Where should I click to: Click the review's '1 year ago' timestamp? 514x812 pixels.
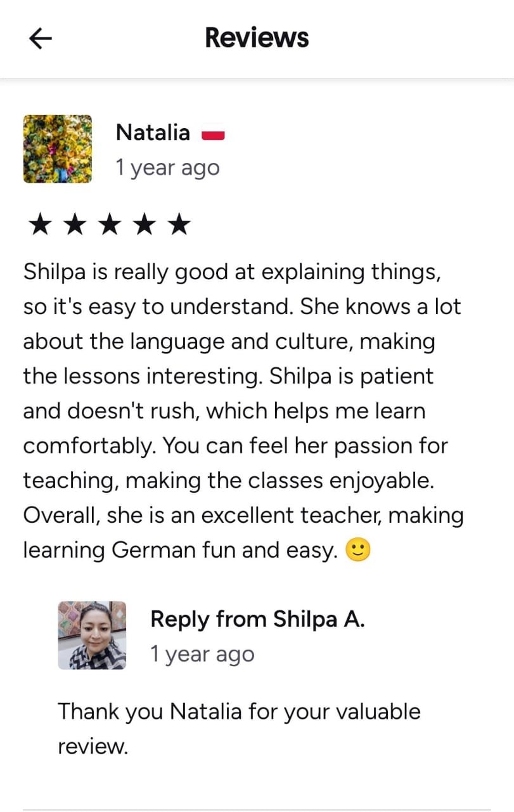coord(167,168)
